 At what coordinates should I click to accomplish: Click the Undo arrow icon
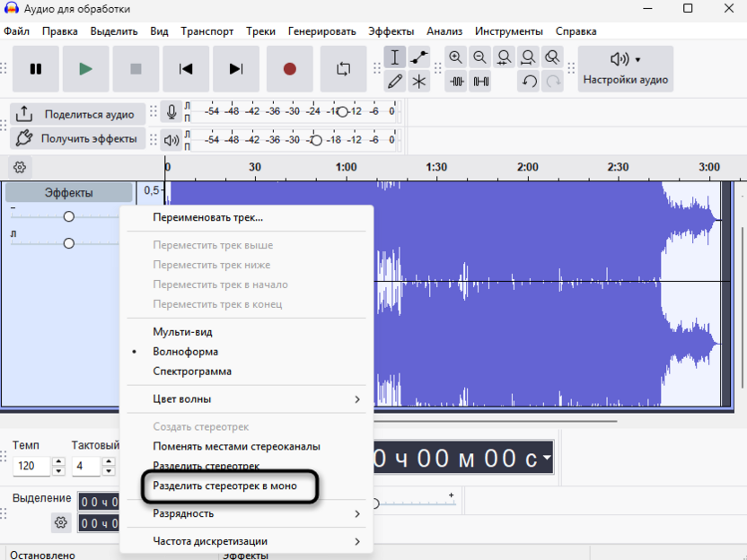pos(529,82)
